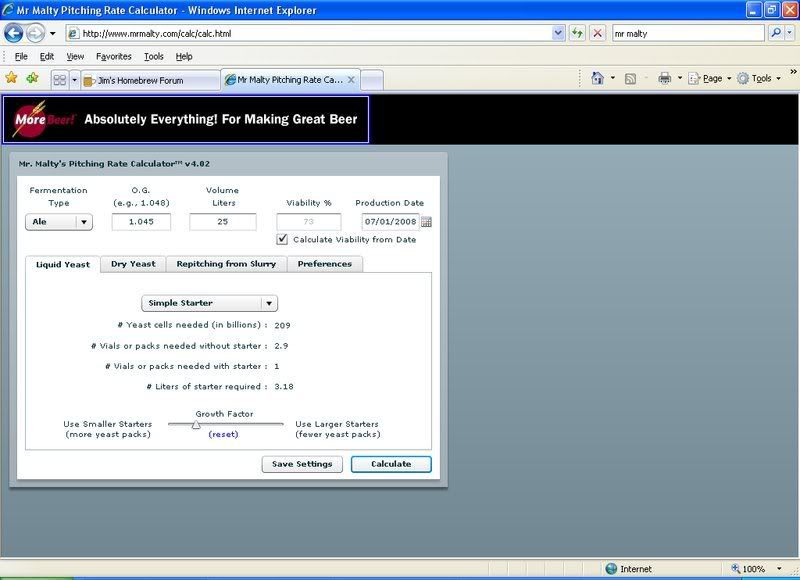Screen dimensions: 800x580
Task: Click the Production Date field
Action: (390, 222)
